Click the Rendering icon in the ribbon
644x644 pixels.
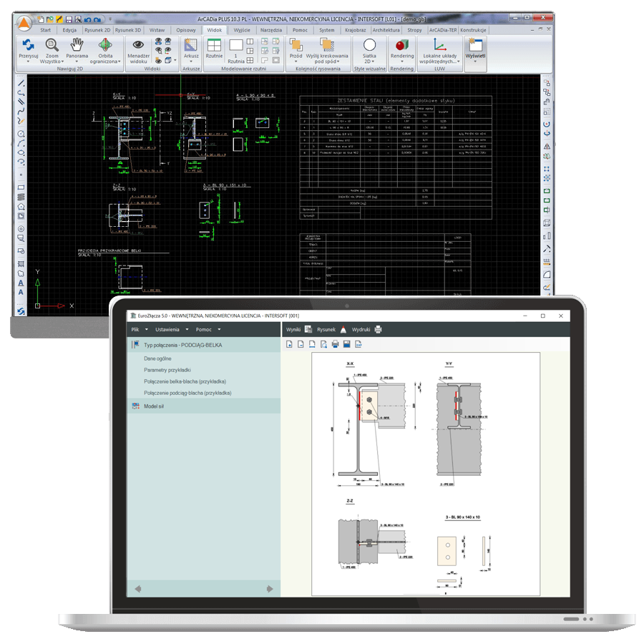coord(401,44)
